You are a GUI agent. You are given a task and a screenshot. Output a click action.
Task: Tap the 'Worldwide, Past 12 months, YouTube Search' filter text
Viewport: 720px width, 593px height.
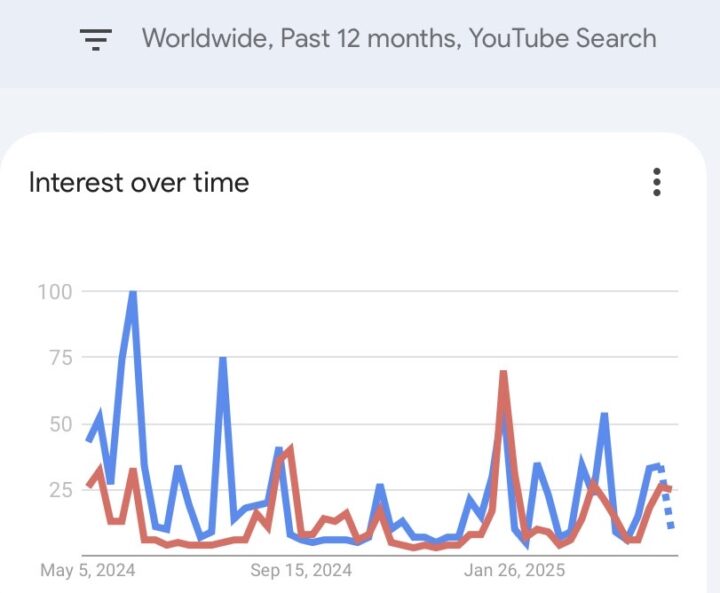[399, 39]
